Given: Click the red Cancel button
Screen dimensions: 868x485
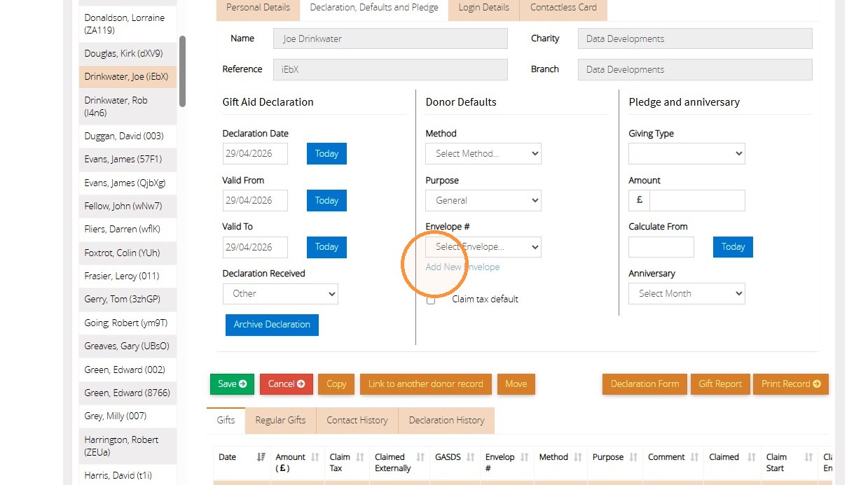Looking at the screenshot, I should tap(287, 384).
